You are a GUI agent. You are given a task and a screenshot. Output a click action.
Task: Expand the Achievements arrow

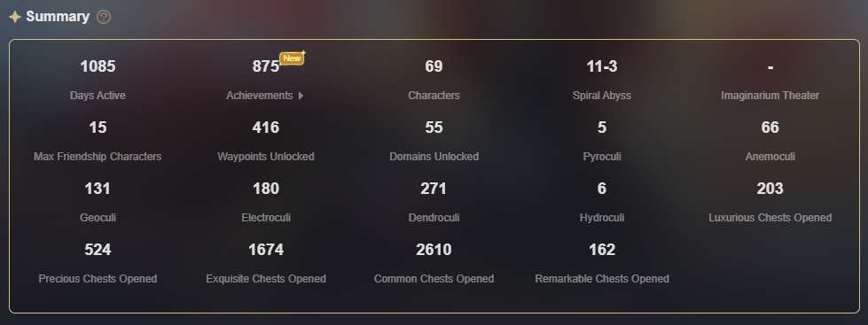tap(301, 96)
